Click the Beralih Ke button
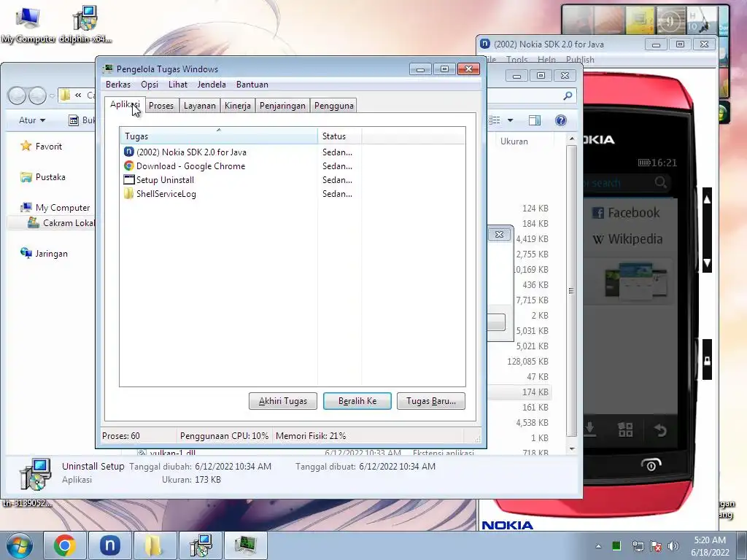 pos(357,401)
